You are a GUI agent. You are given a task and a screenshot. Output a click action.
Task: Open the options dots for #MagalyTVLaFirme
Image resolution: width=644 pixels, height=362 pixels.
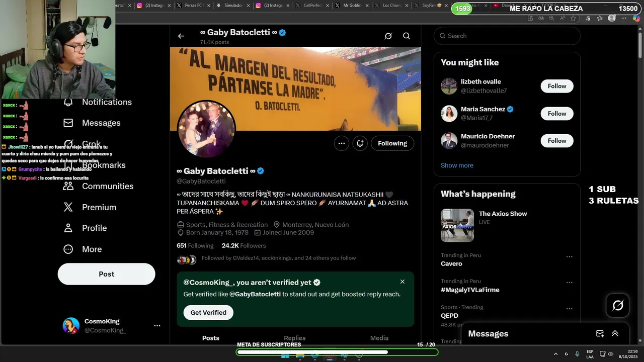pos(570,283)
